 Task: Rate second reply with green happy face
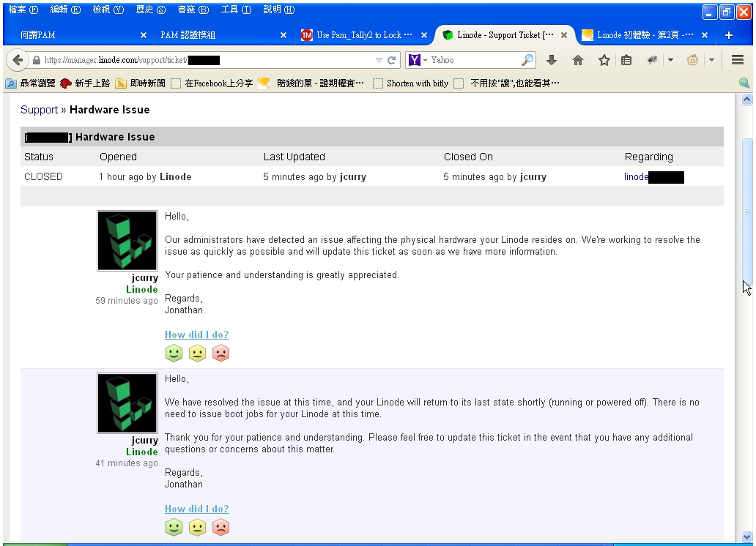(x=174, y=527)
